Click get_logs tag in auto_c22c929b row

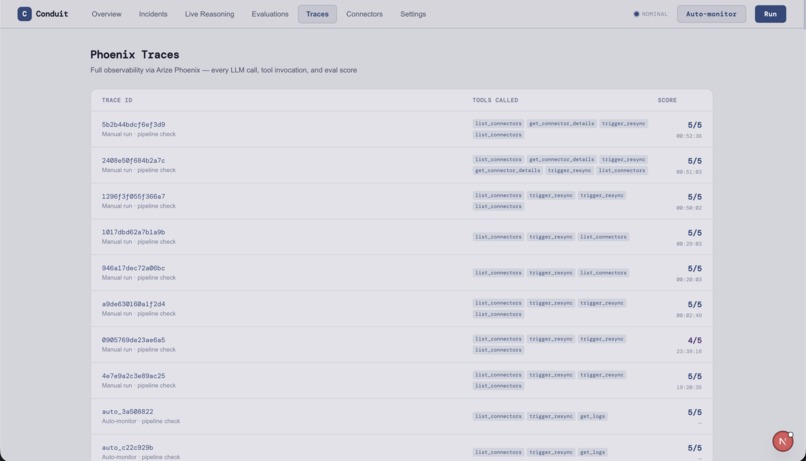592,452
